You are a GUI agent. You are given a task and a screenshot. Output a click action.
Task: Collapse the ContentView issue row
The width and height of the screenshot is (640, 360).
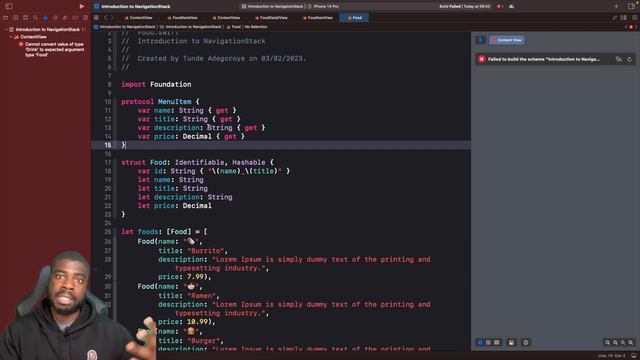coord(11,37)
